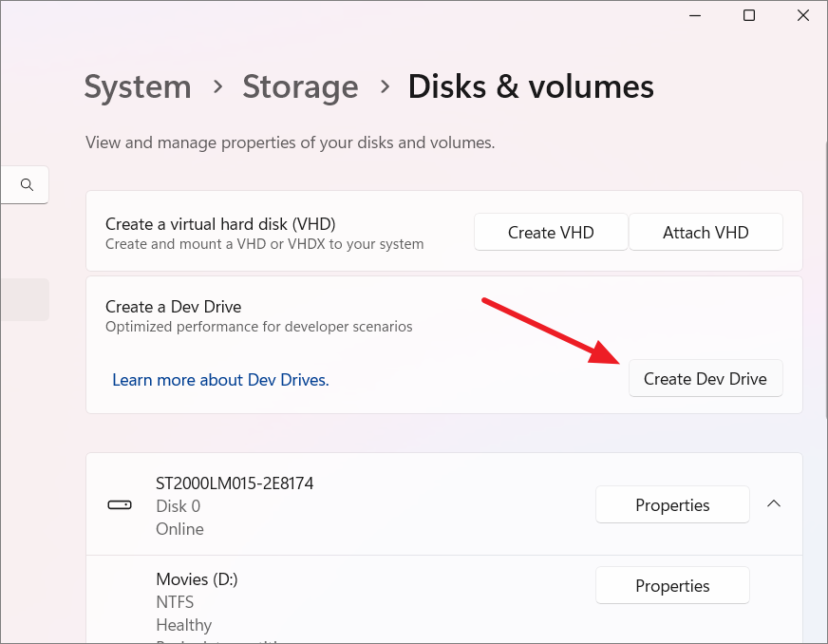The height and width of the screenshot is (644, 828).
Task: Open Learn more about Dev Drives
Action: [x=220, y=379]
